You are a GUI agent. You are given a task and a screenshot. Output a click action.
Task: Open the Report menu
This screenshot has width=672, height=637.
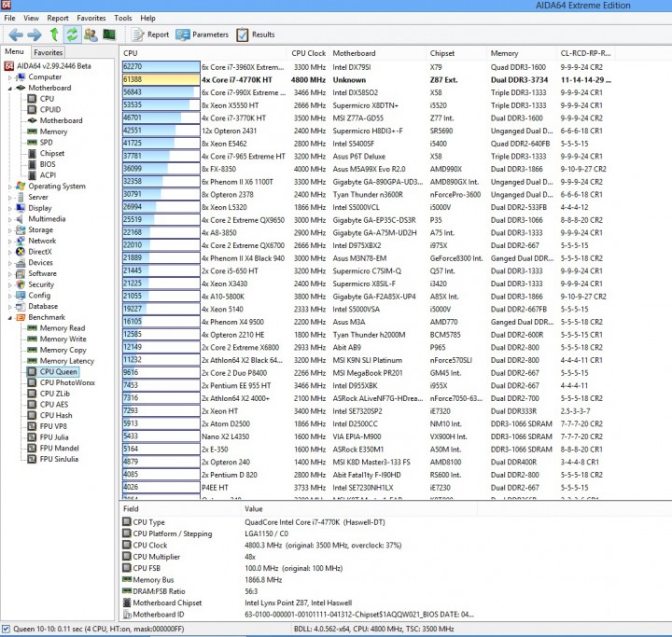pyautogui.click(x=58, y=18)
